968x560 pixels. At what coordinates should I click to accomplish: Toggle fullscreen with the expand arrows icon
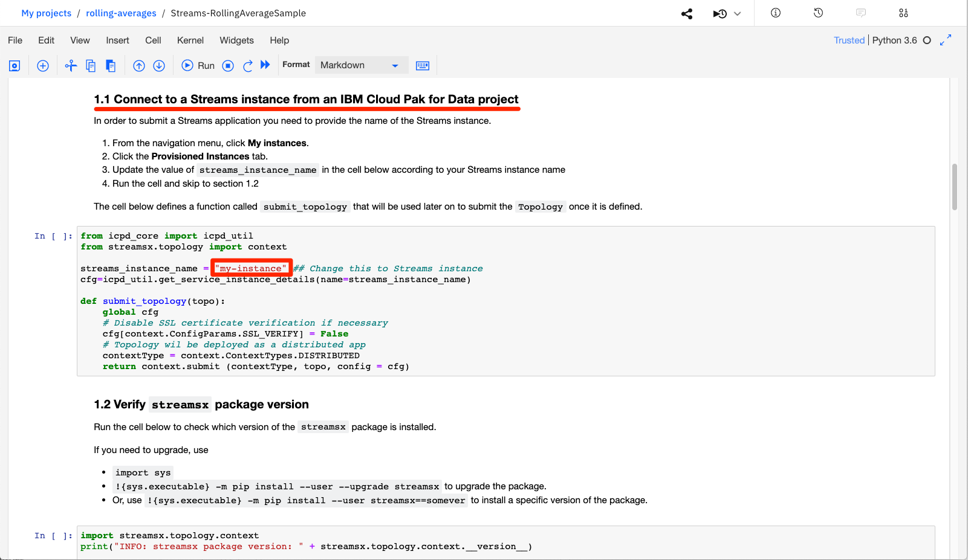[946, 40]
